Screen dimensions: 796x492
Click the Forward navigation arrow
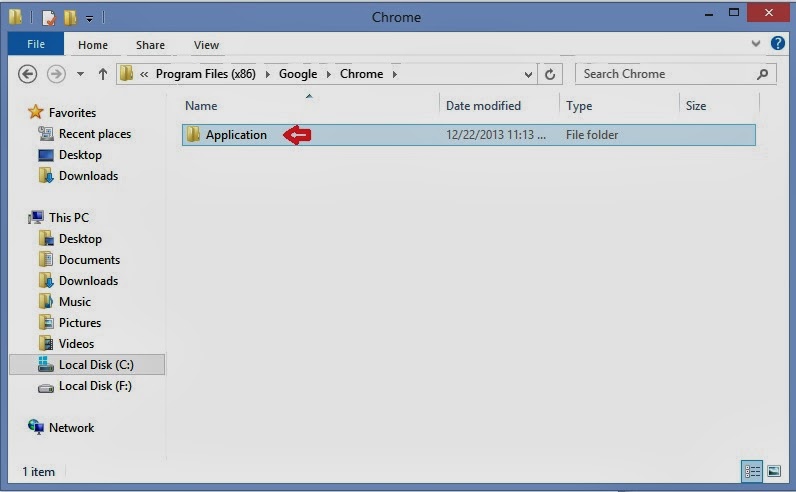coord(56,74)
